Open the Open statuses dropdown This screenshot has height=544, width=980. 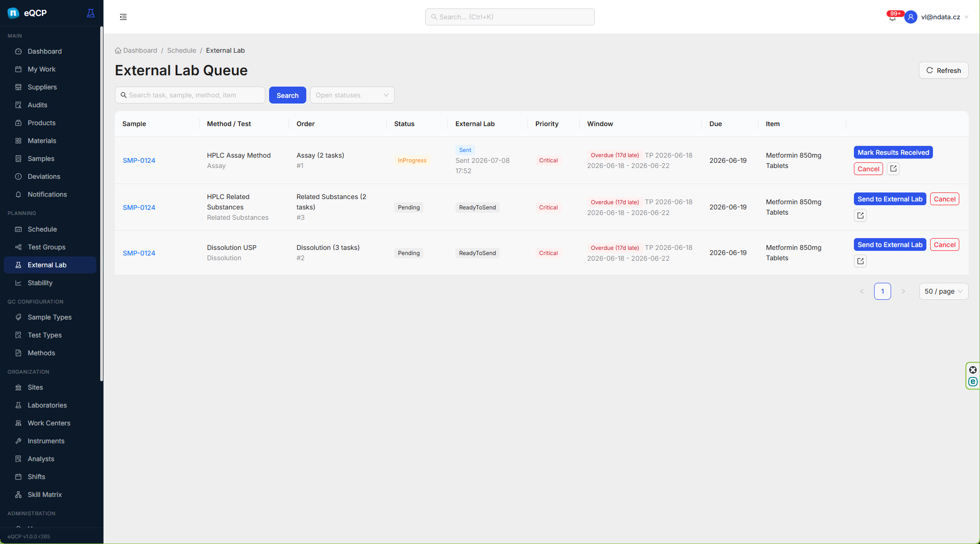(352, 95)
